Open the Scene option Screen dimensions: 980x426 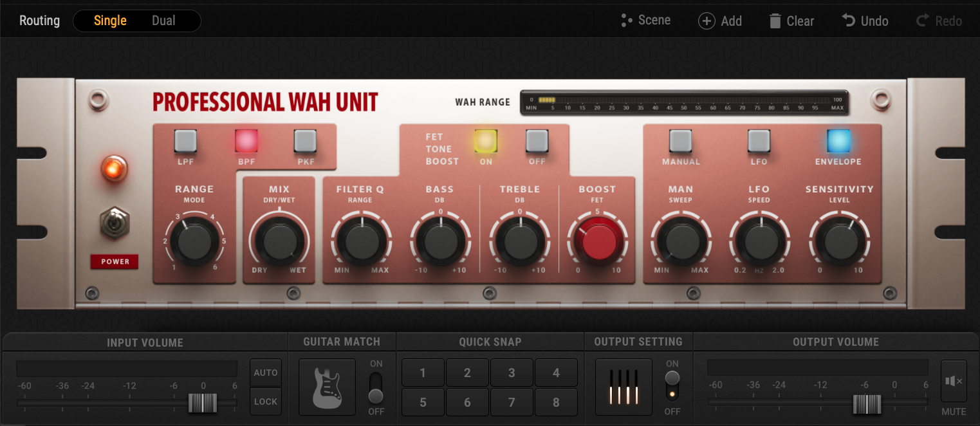pyautogui.click(x=645, y=21)
